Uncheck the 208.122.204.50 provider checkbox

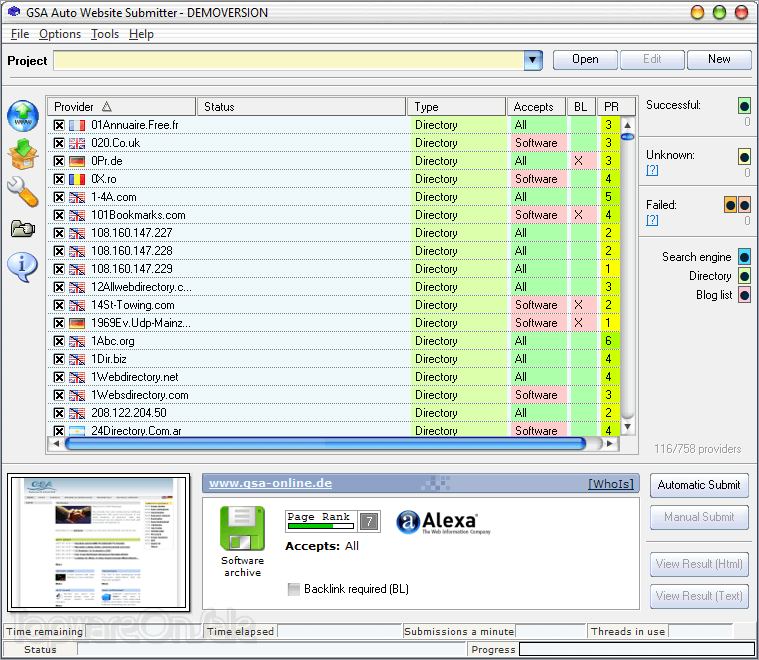click(59, 413)
